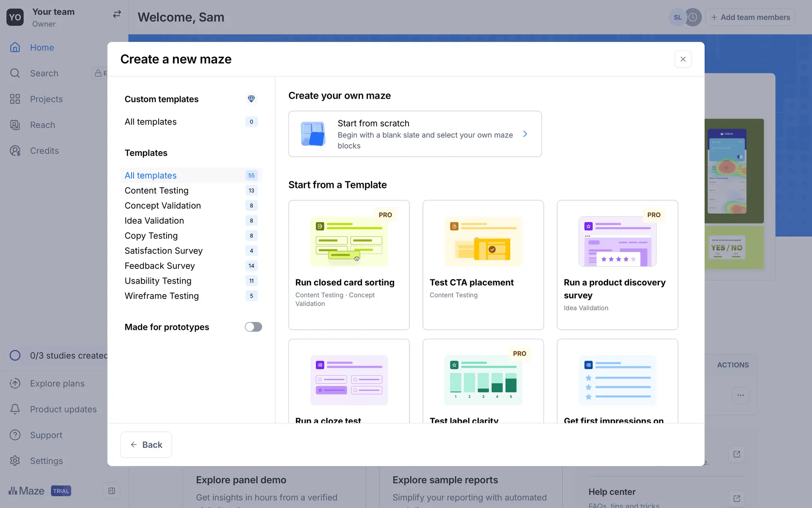The height and width of the screenshot is (508, 812).
Task: Toggle Made for prototypes switch
Action: click(253, 327)
